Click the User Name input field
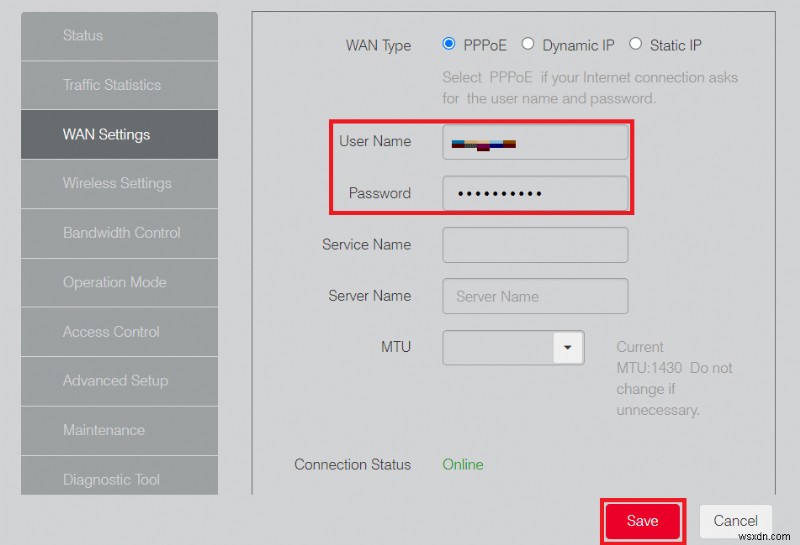Viewport: 800px width, 545px height. (535, 142)
